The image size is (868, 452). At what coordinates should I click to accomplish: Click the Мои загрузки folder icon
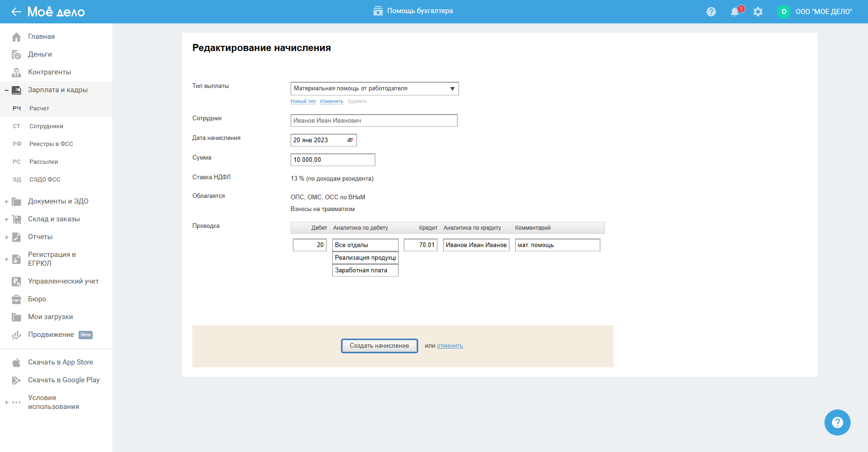point(16,317)
